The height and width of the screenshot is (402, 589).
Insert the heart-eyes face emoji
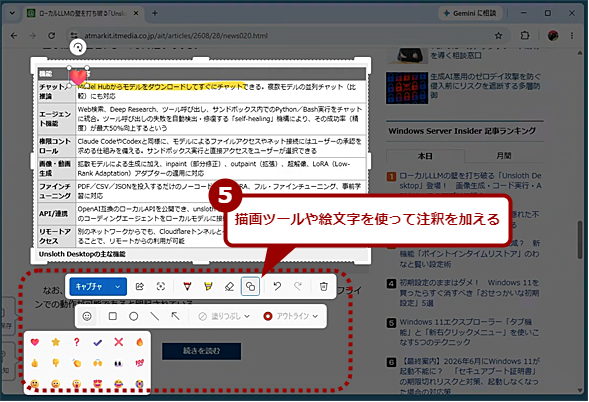click(x=98, y=384)
